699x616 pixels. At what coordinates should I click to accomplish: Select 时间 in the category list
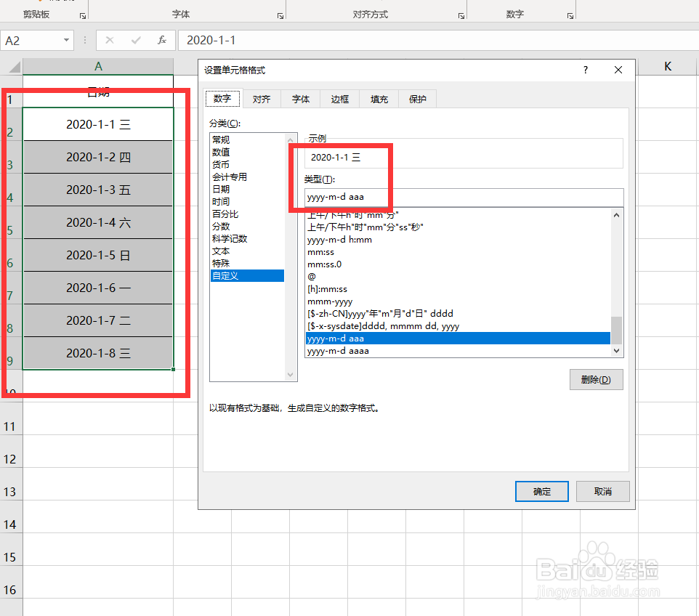[x=248, y=201]
